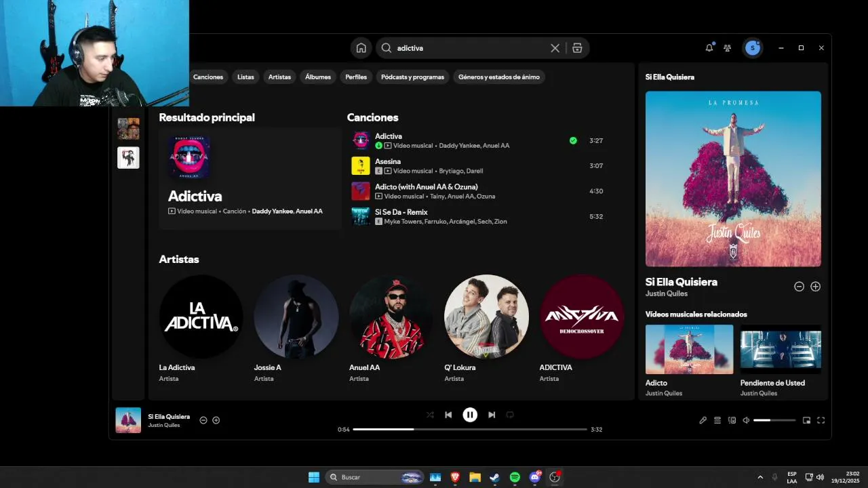Open Anuel AA artist profile
Viewport: 868px width, 488px height.
(x=391, y=317)
